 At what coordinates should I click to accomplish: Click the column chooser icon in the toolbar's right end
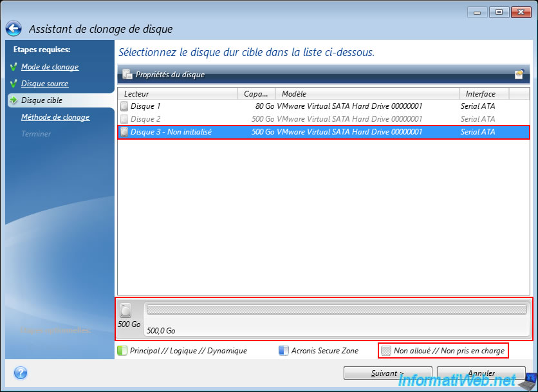tap(519, 75)
